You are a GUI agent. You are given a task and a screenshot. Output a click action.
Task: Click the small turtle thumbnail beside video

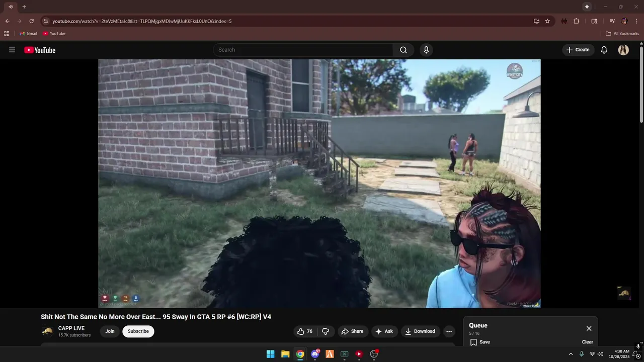pyautogui.click(x=624, y=293)
